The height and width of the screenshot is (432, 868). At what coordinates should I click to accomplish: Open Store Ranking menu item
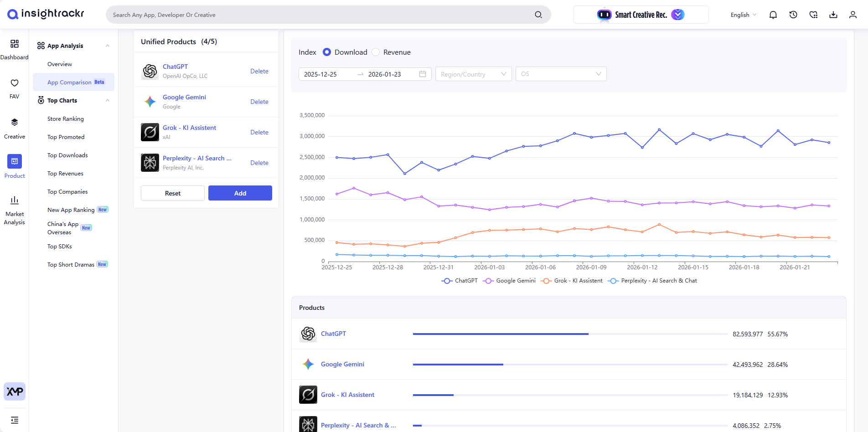(x=66, y=119)
